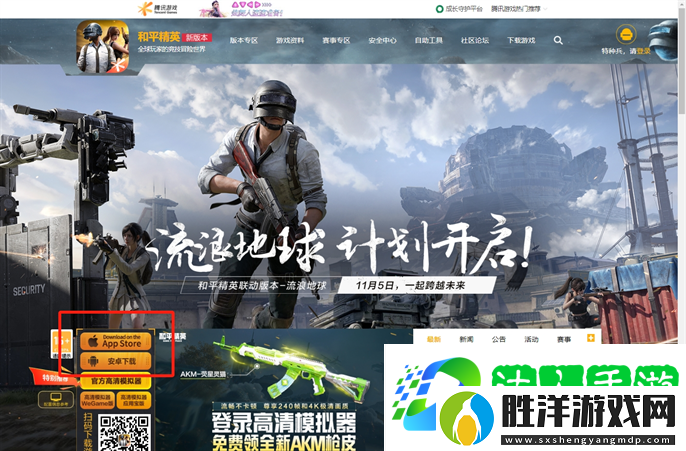This screenshot has height=451, width=686.
Task: Open the 版本专区 menu
Action: click(x=244, y=40)
